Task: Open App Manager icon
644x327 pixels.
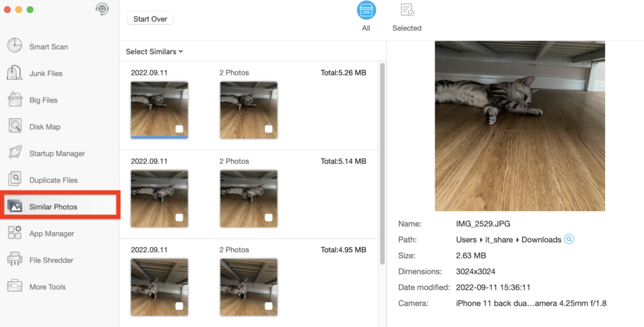Action: click(14, 233)
